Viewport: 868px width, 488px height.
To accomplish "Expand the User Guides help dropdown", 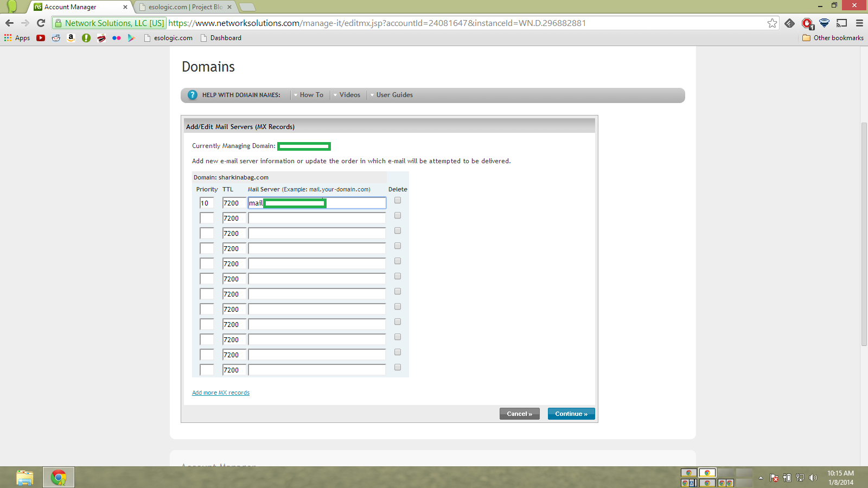I will click(391, 95).
